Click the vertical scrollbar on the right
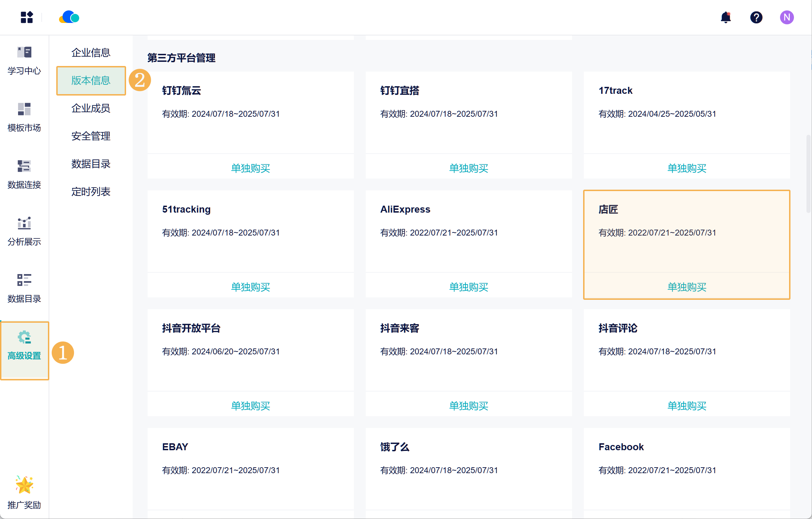The height and width of the screenshot is (519, 812). (x=808, y=174)
